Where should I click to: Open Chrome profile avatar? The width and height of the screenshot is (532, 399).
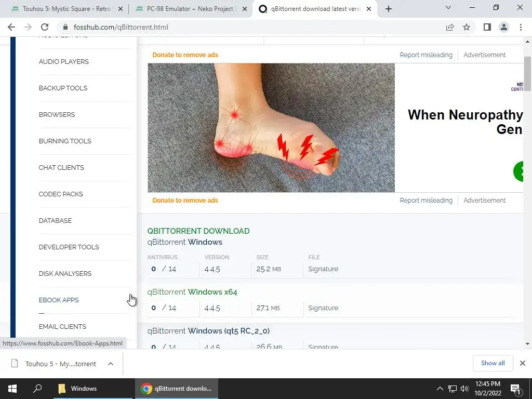tap(504, 27)
